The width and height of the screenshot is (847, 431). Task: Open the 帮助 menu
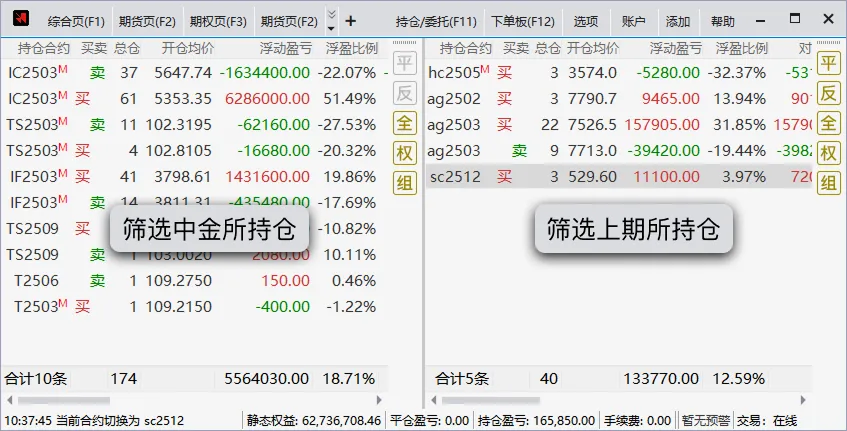coord(722,22)
